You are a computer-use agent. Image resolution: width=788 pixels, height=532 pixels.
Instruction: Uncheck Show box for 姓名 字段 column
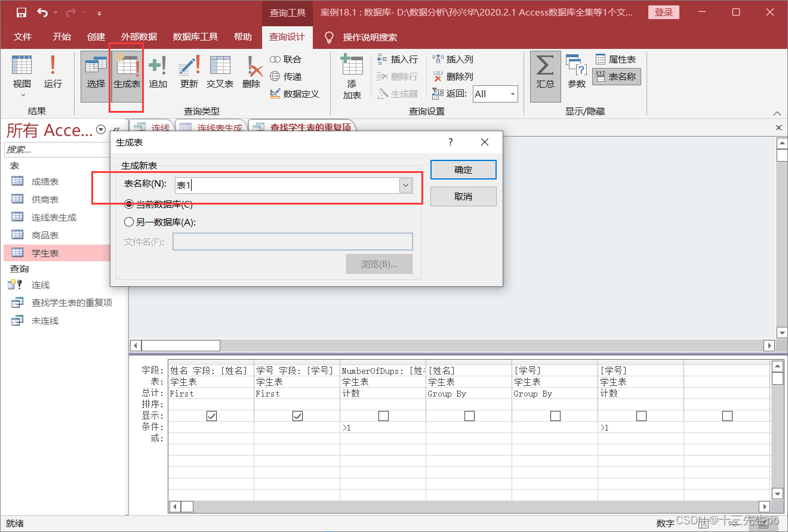pyautogui.click(x=211, y=416)
